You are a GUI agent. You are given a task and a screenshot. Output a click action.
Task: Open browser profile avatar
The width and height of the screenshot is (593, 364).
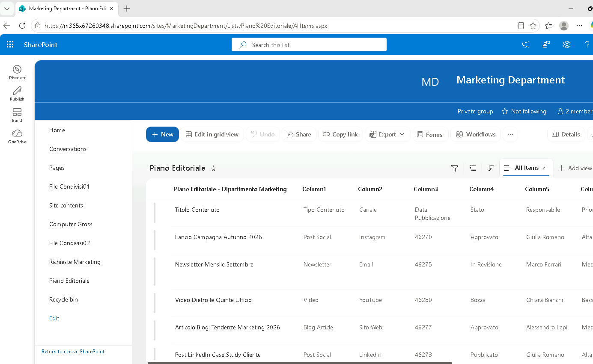(x=564, y=26)
